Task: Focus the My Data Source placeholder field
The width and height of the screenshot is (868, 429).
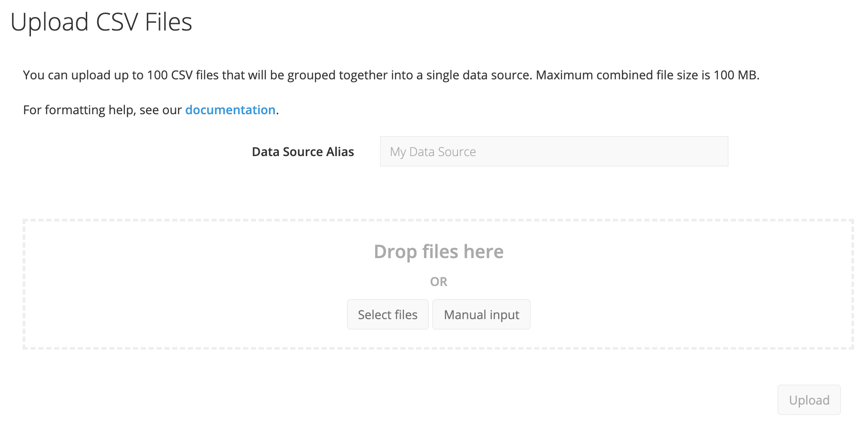Action: tap(553, 151)
